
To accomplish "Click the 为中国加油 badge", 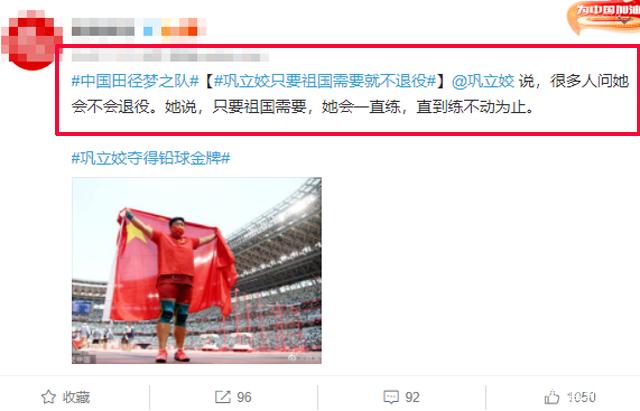I will click(604, 16).
